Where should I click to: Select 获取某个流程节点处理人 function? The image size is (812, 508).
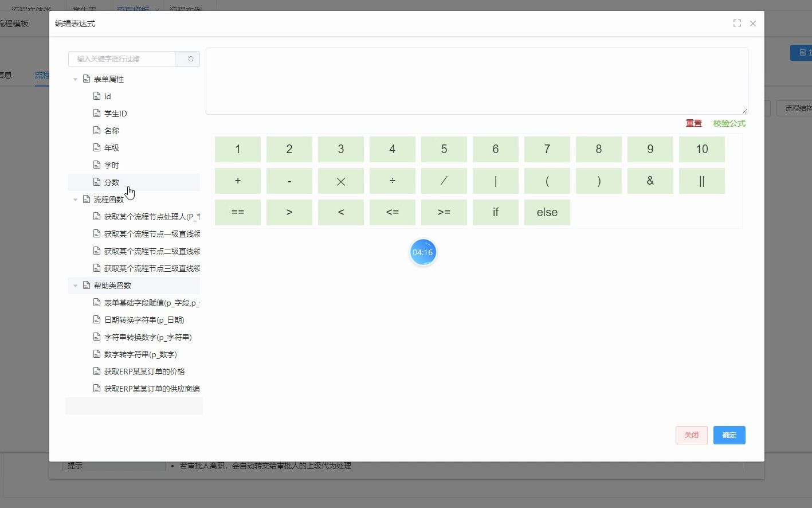pyautogui.click(x=152, y=217)
